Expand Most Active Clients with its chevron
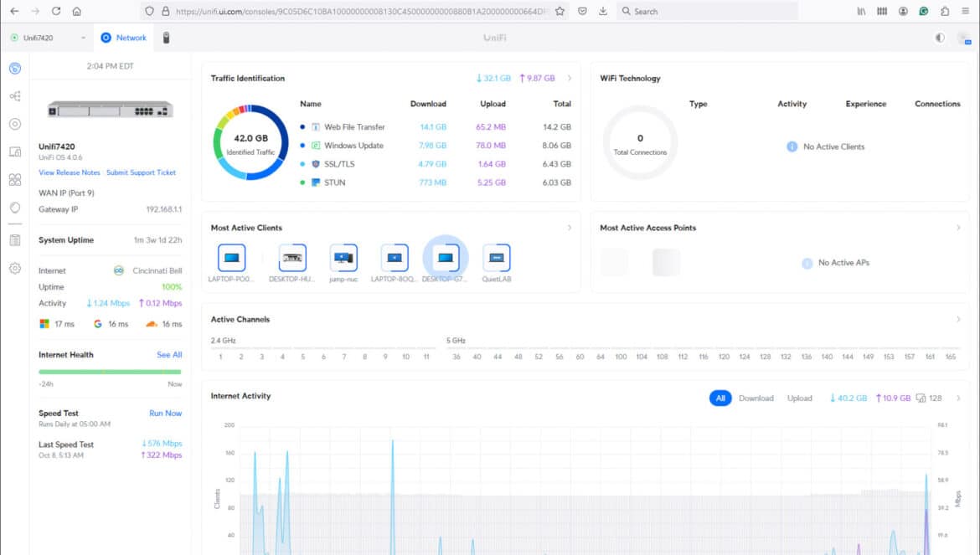This screenshot has width=980, height=555. click(x=570, y=228)
